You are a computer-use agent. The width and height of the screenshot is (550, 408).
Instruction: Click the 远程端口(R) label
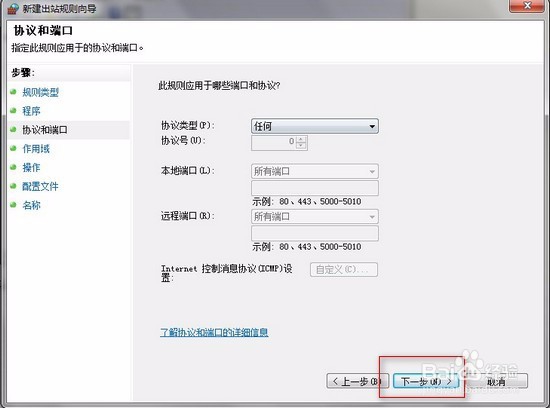click(187, 216)
